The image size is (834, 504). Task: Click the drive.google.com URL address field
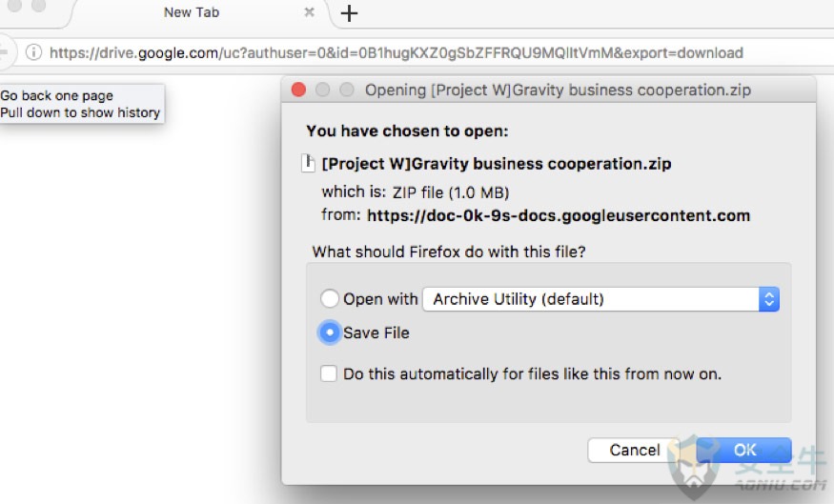(397, 52)
